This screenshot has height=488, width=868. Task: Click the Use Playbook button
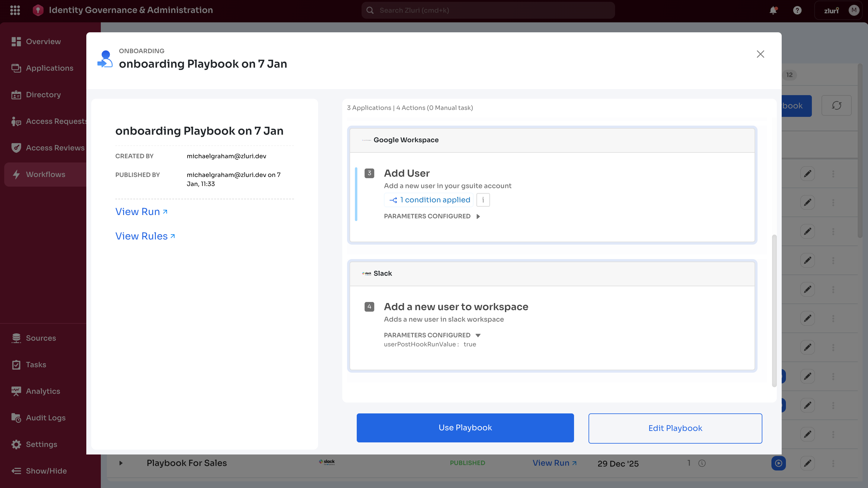pos(465,428)
